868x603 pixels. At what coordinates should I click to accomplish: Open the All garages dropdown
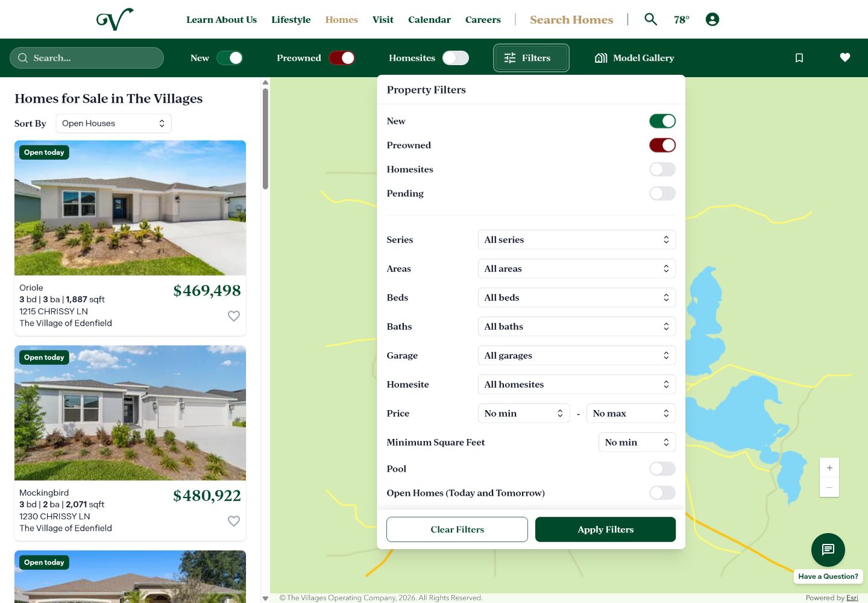click(576, 355)
